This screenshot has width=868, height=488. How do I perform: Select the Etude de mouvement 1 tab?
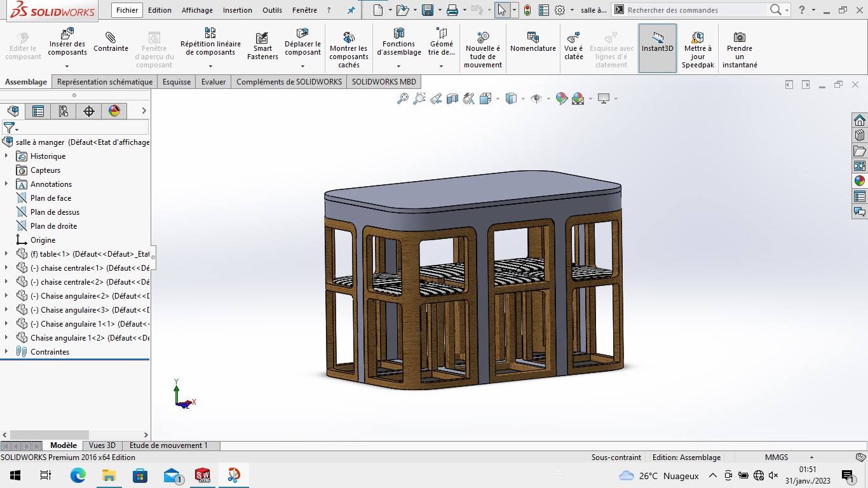[x=168, y=445]
